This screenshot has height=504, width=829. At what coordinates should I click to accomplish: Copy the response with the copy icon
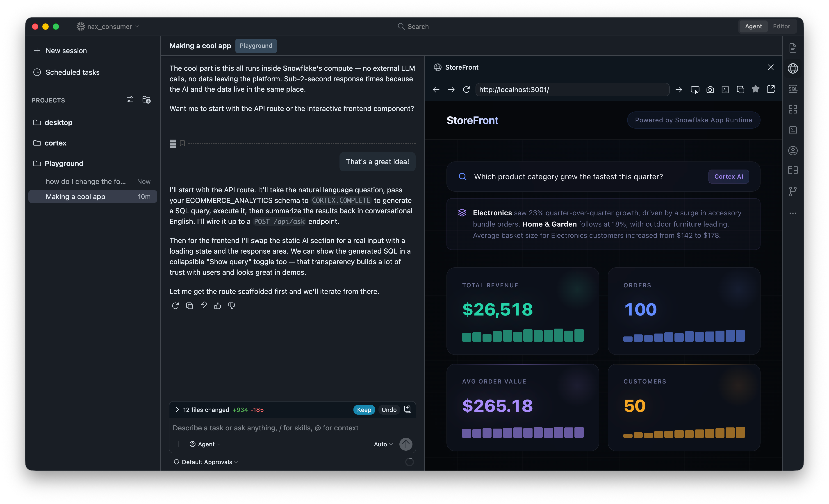tap(189, 306)
